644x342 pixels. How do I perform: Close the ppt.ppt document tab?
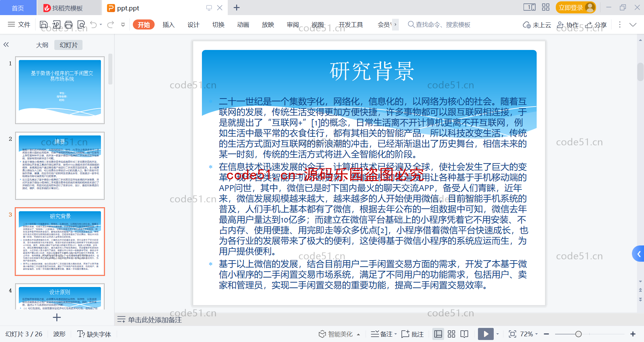pyautogui.click(x=220, y=8)
